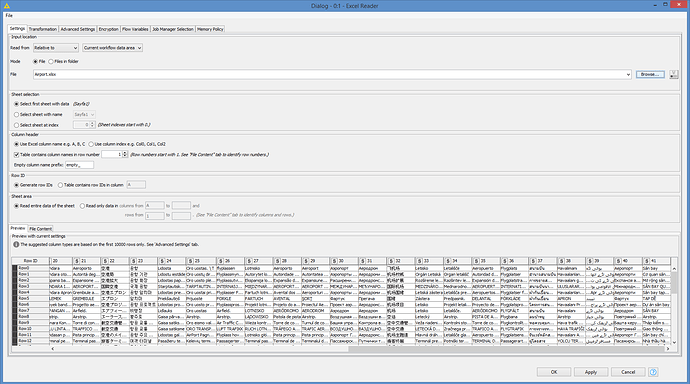Click the String type icon of column 21
The image size is (690, 384).
pos(77,261)
